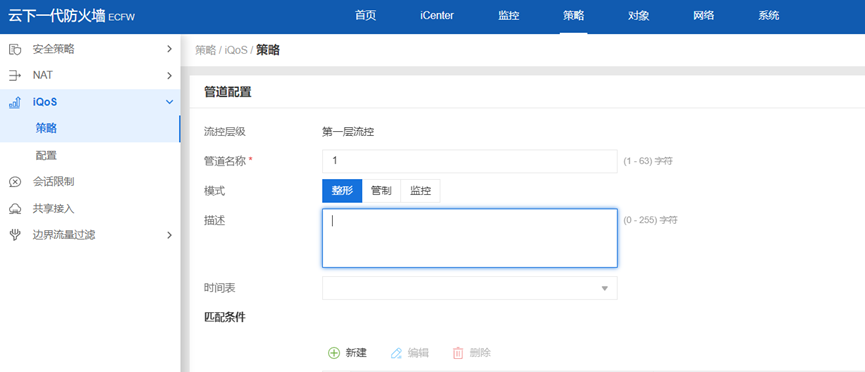Screen dimensions: 865x372
Task: Click the iQoS breadcrumb link
Action: tap(236, 50)
